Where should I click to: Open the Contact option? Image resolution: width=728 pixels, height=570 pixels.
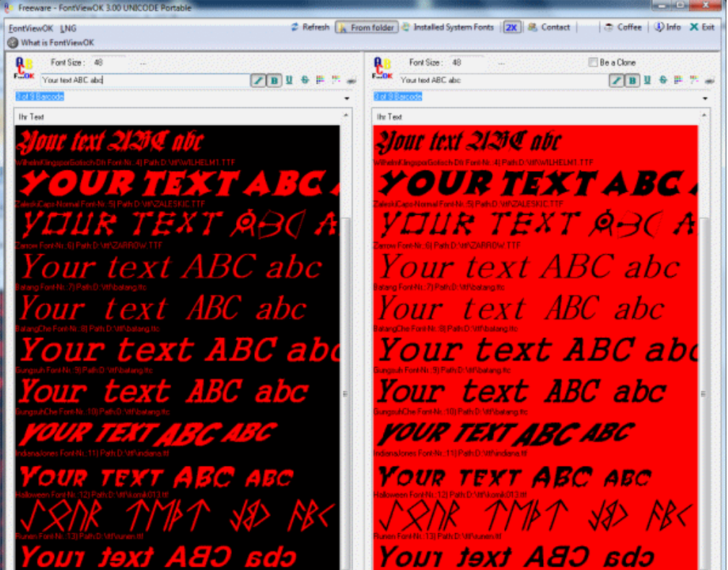(550, 27)
